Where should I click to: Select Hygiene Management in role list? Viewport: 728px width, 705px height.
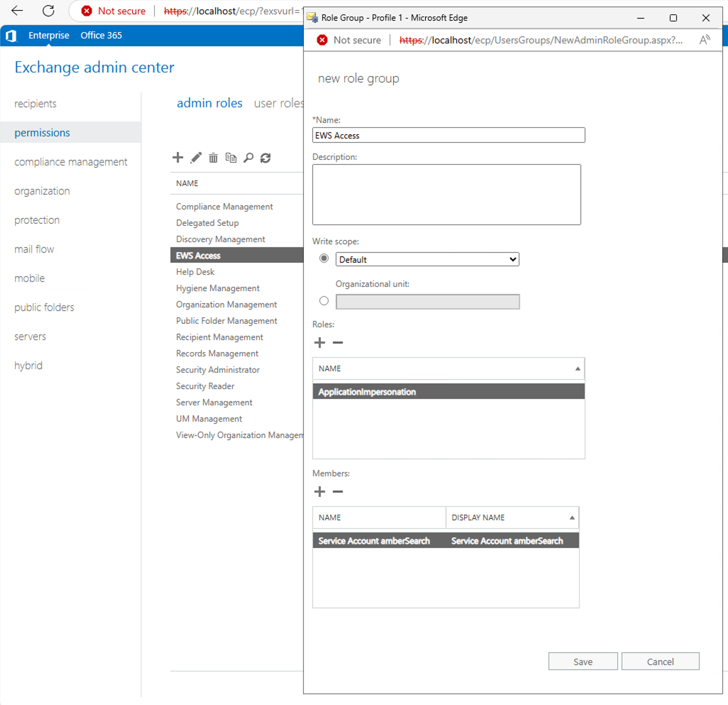click(218, 288)
